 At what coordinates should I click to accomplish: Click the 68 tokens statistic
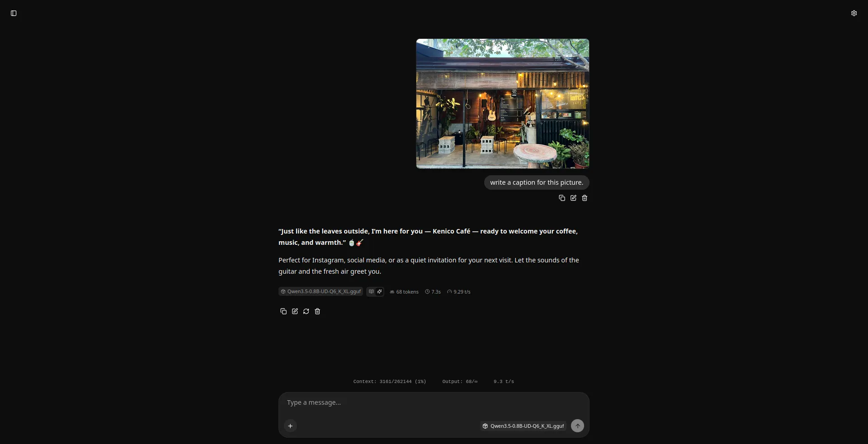tap(404, 292)
